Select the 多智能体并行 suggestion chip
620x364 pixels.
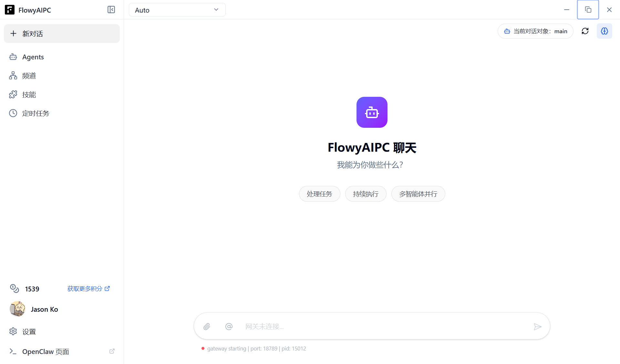pyautogui.click(x=418, y=194)
